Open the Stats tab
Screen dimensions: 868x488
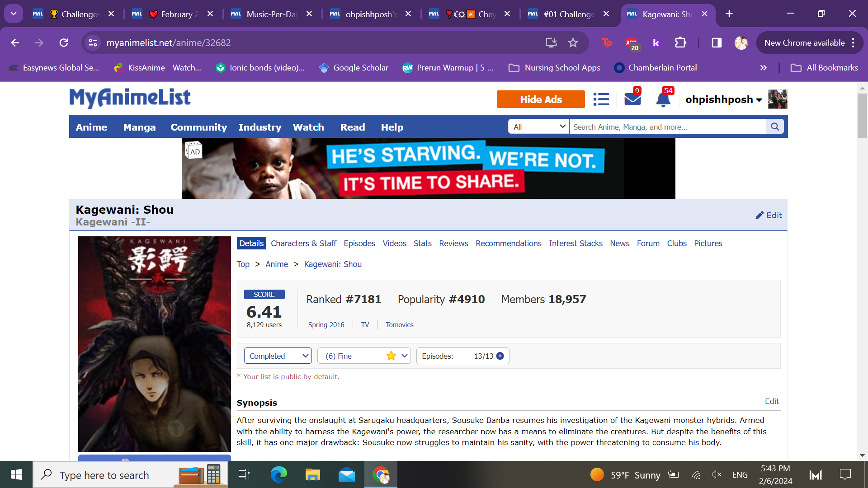pos(422,243)
